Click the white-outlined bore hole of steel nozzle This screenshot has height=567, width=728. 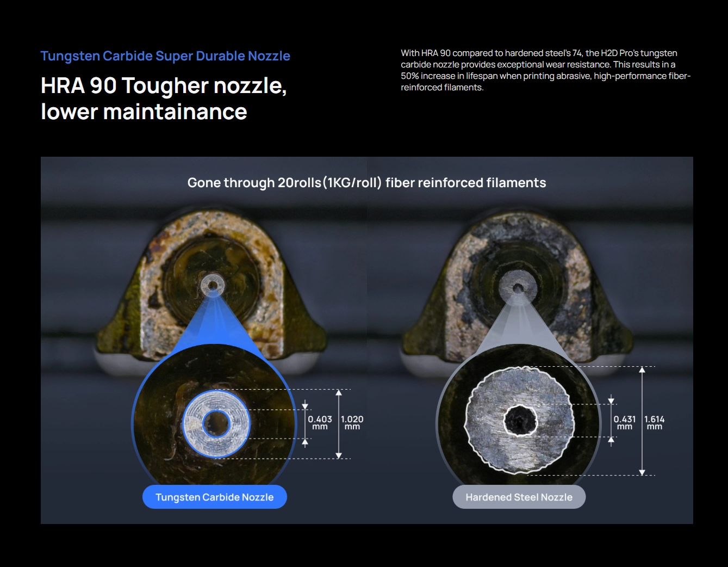520,420
